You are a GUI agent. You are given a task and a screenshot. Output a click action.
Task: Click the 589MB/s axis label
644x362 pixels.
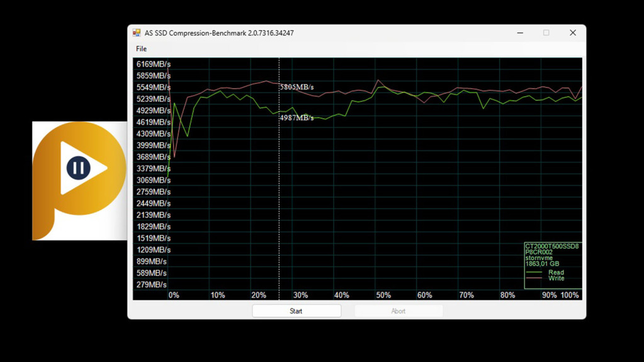click(x=151, y=273)
